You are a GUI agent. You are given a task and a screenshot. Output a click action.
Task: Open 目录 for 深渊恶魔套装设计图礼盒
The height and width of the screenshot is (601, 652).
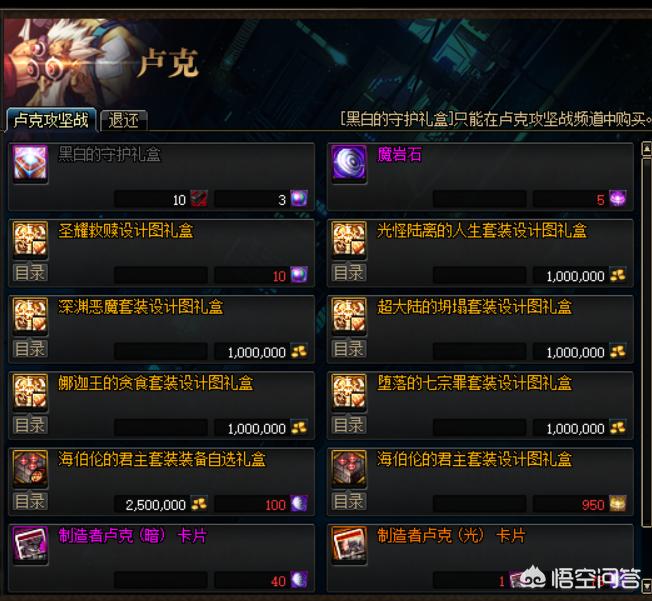(30, 349)
